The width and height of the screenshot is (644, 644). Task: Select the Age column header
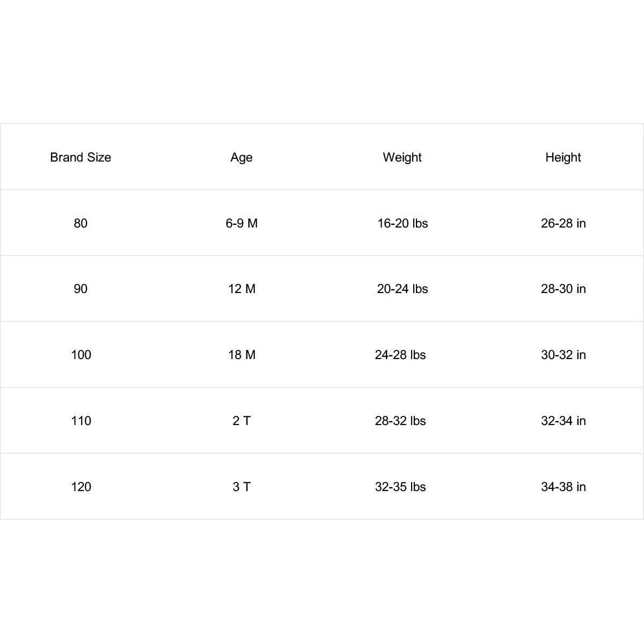click(x=241, y=157)
